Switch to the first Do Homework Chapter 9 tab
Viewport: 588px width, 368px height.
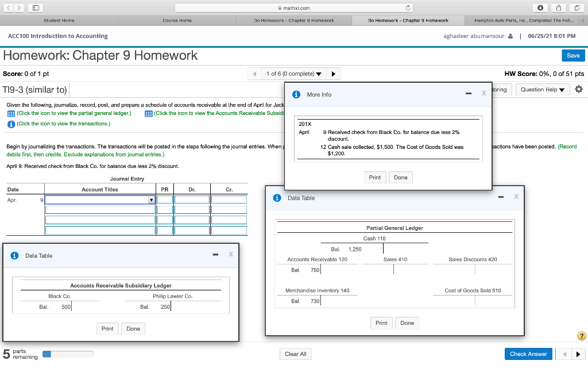[x=293, y=21]
